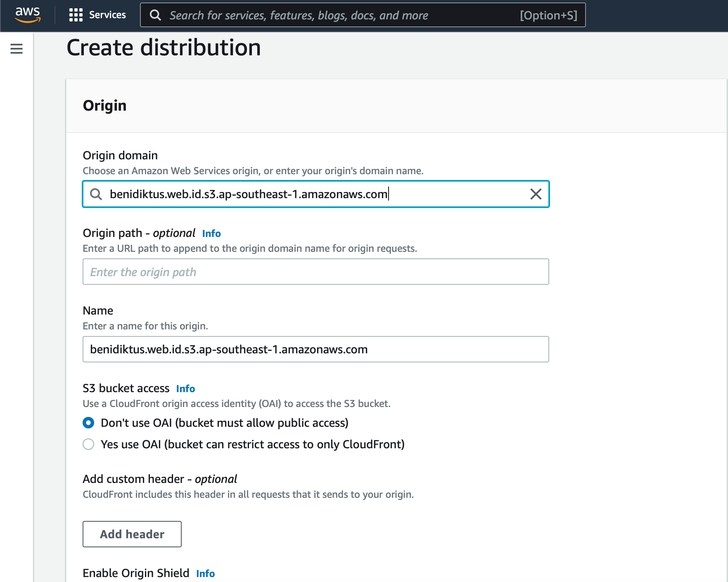Image resolution: width=728 pixels, height=582 pixels.
Task: Click the origin Name input field
Action: [x=316, y=349]
